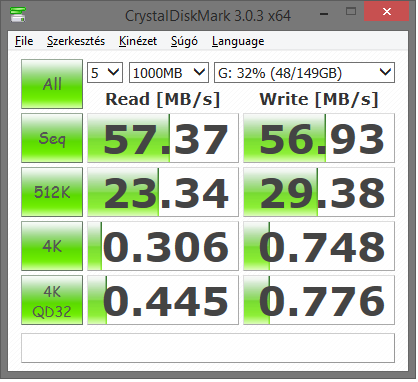Expand the test run count dropdown showing 5
The height and width of the screenshot is (382, 418).
(105, 72)
